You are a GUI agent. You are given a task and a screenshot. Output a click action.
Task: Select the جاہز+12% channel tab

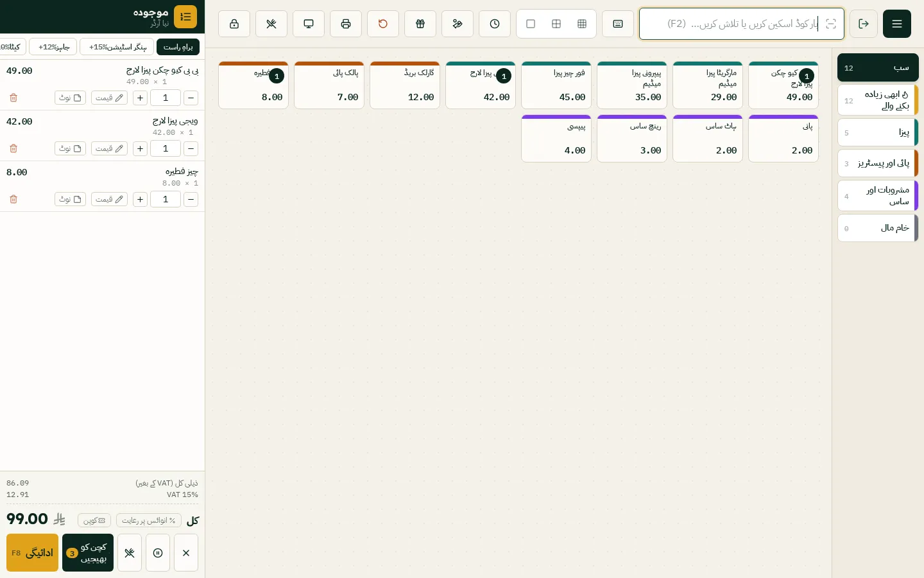(x=53, y=47)
